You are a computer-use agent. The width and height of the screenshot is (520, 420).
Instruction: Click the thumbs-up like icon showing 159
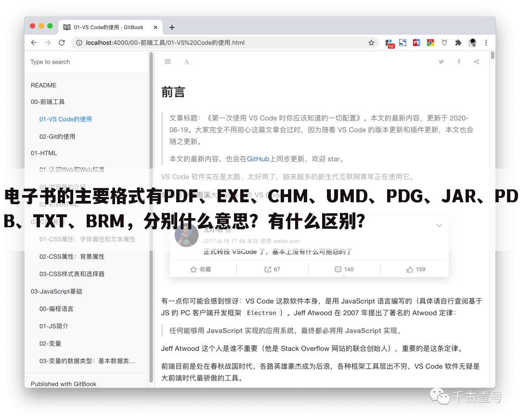(410, 269)
